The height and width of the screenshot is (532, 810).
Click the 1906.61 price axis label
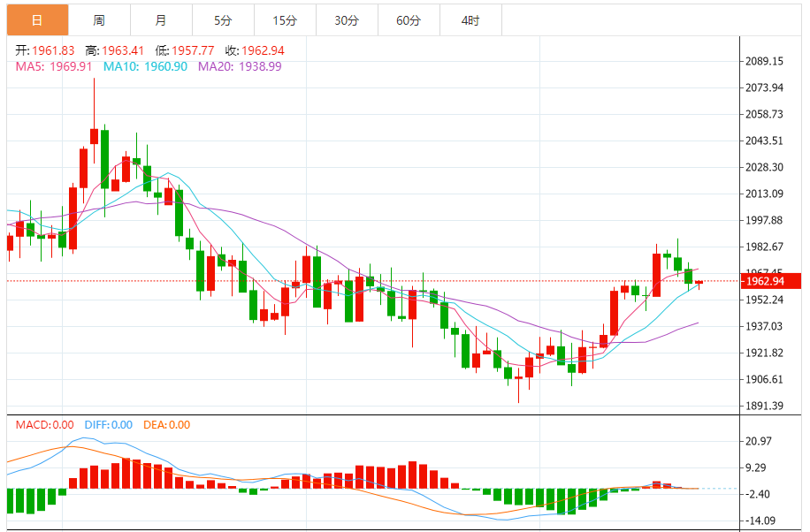click(x=764, y=379)
